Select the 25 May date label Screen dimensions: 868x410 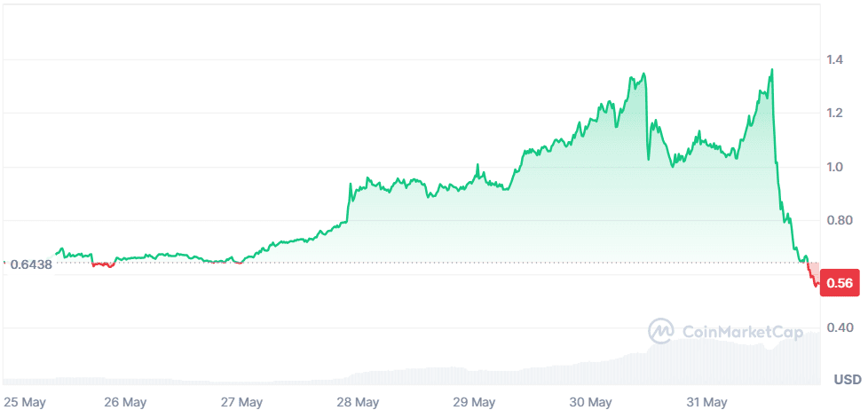coord(25,402)
